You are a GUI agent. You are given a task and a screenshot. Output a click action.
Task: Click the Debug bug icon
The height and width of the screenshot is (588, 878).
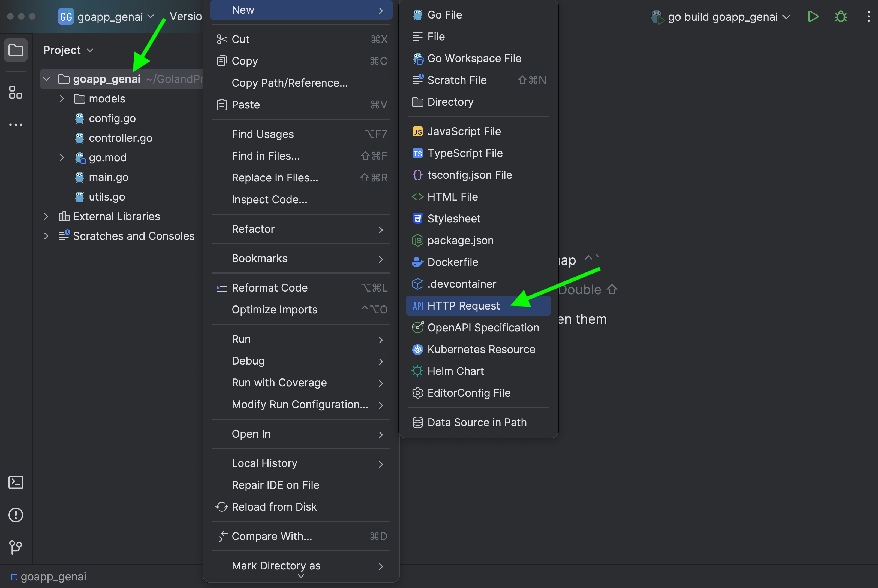coord(840,17)
